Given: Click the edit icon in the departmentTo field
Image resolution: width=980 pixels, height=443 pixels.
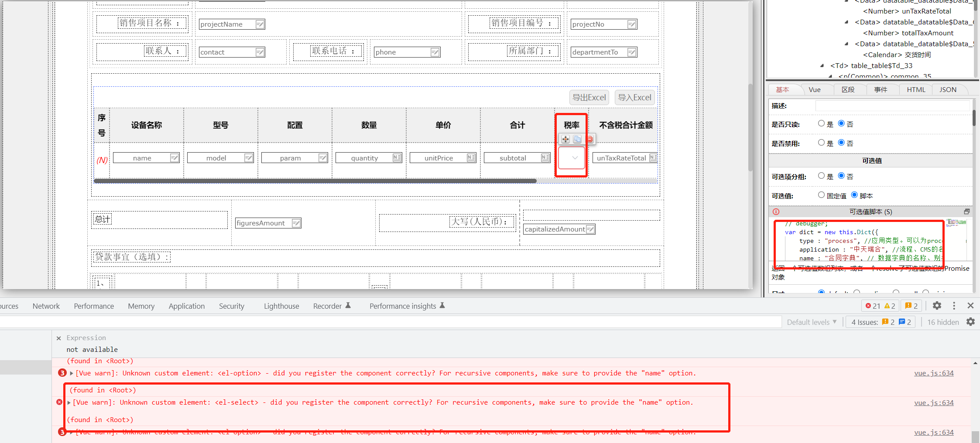Looking at the screenshot, I should click(x=632, y=52).
